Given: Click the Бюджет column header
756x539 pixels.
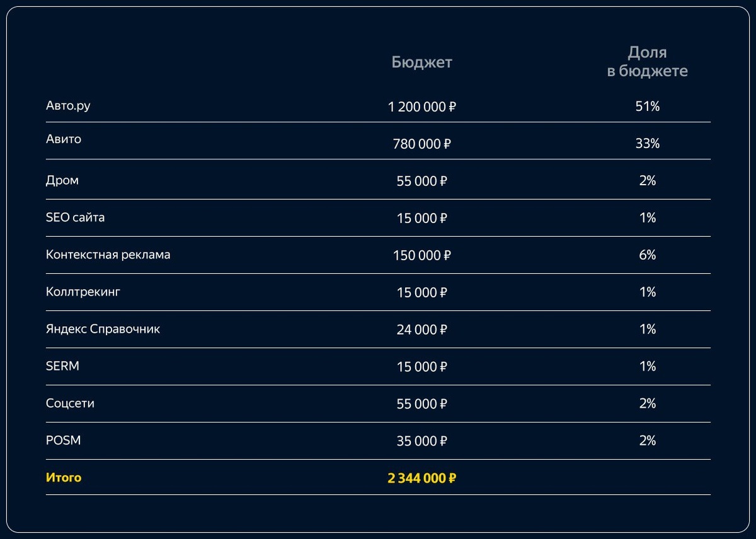Looking at the screenshot, I should tap(421, 62).
